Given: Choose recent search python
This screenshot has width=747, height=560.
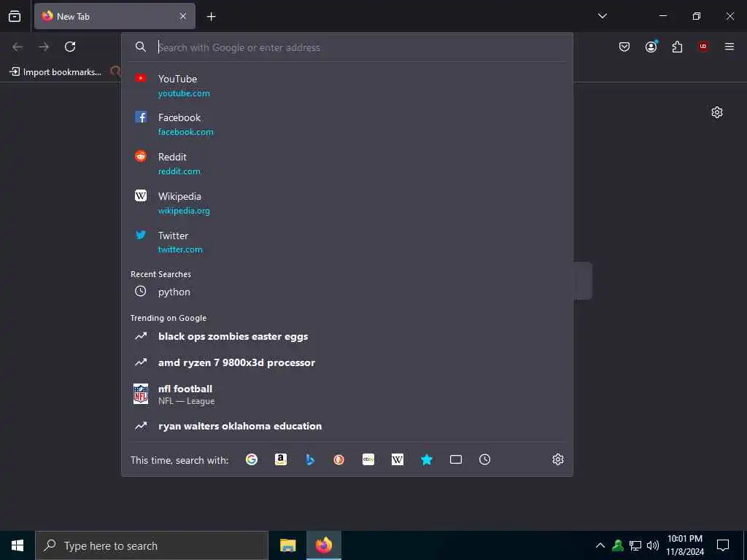Looking at the screenshot, I should pos(347,292).
